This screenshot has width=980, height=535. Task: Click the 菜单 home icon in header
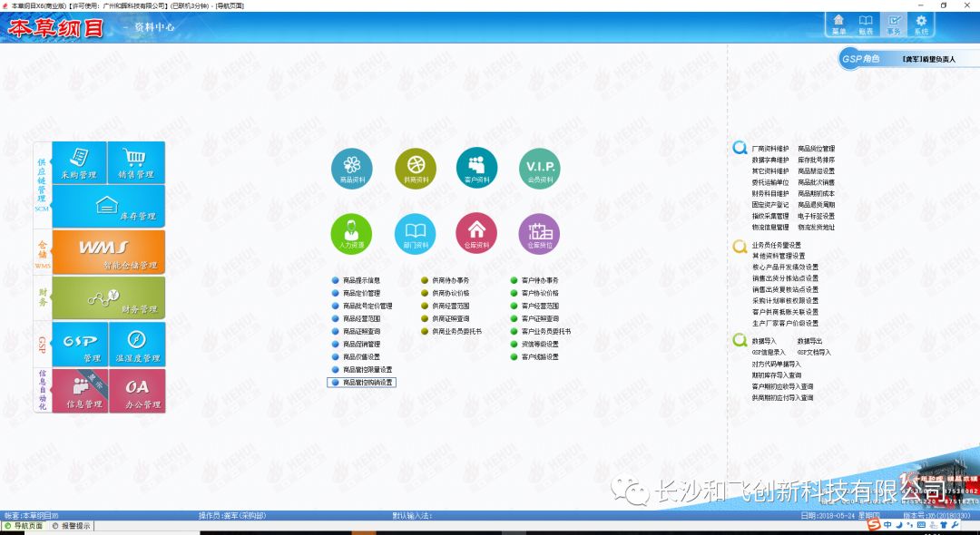click(x=838, y=25)
